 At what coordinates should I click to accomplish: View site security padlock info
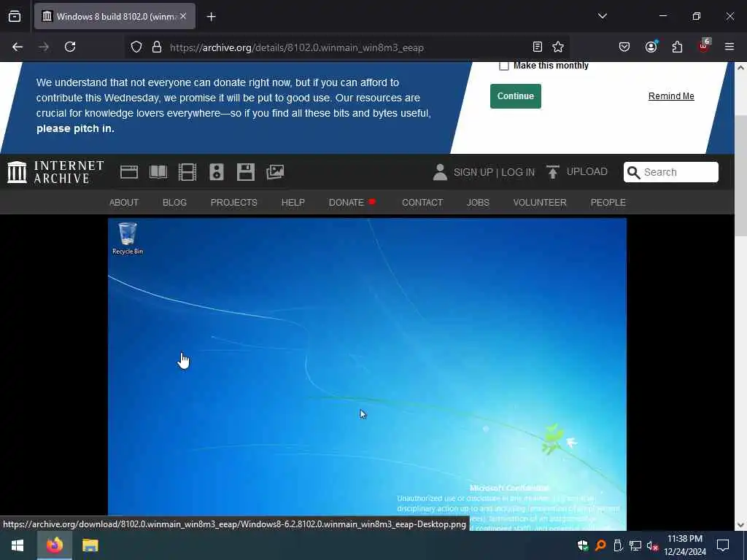pyautogui.click(x=157, y=47)
